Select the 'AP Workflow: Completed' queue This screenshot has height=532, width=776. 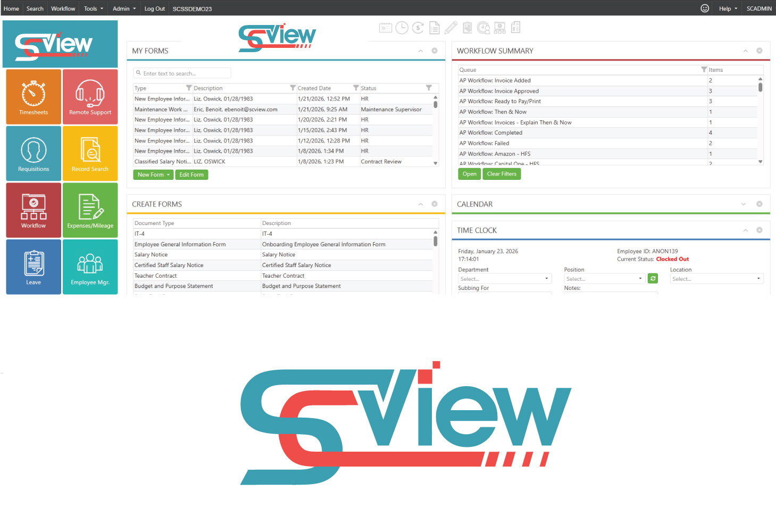click(x=607, y=132)
